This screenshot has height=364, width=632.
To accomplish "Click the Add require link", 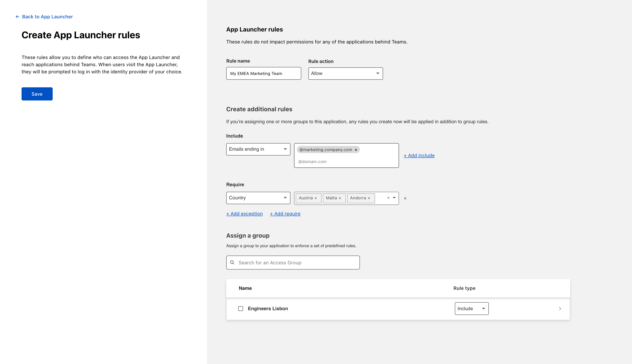I will tap(285, 214).
